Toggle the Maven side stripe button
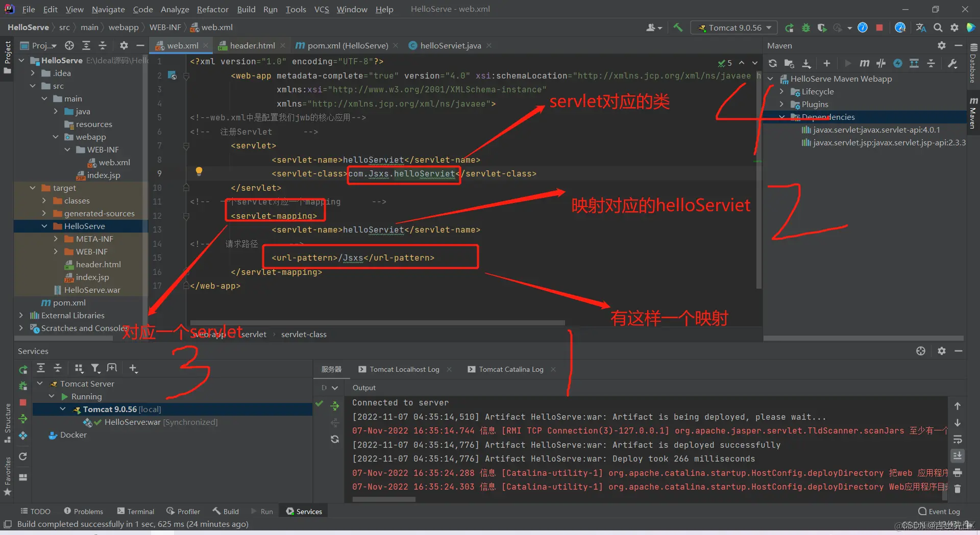 (973, 112)
